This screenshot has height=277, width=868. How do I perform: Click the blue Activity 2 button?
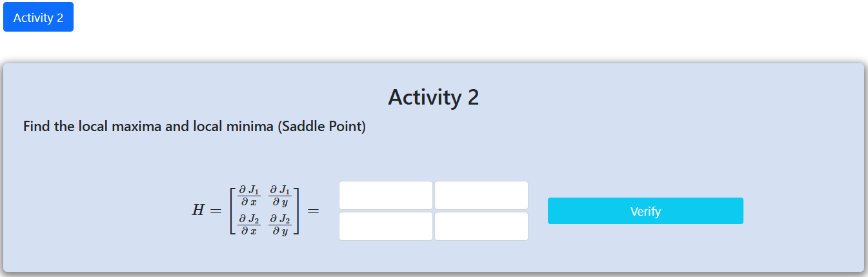(38, 17)
